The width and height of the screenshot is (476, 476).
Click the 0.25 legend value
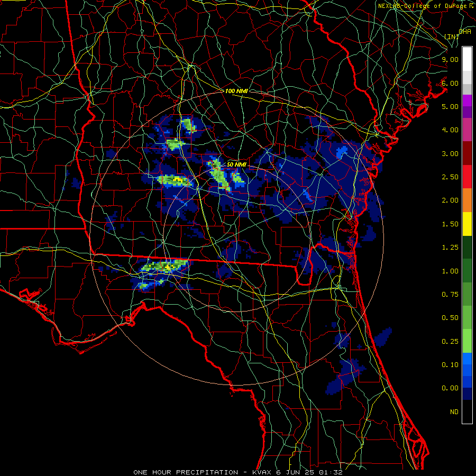[450, 342]
